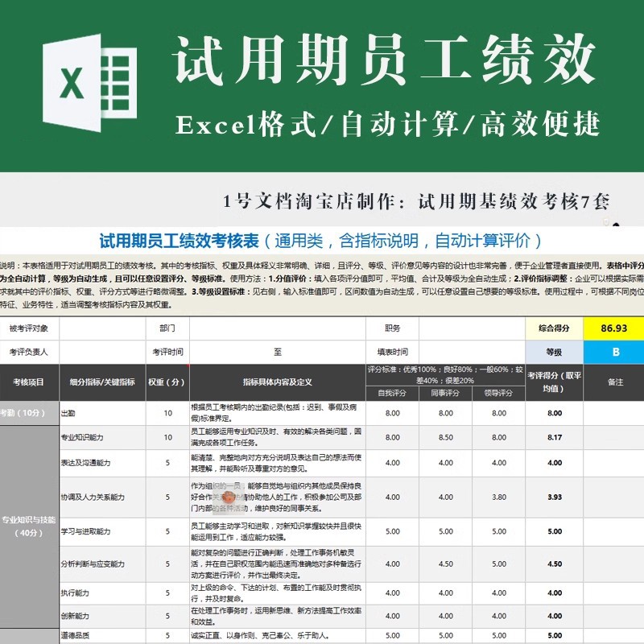Click the yellow 86.93 total score cell
Image resolution: width=644 pixels, height=644 pixels.
coord(613,328)
